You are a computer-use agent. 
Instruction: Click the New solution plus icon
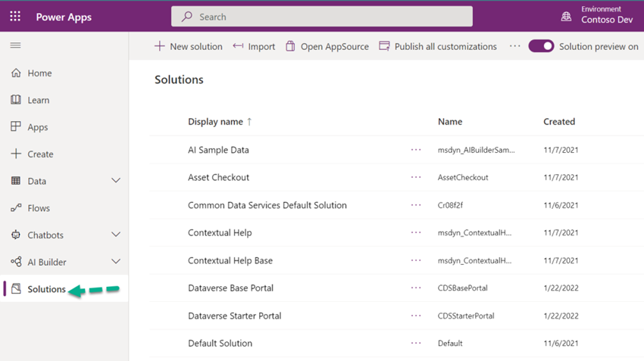pos(159,46)
